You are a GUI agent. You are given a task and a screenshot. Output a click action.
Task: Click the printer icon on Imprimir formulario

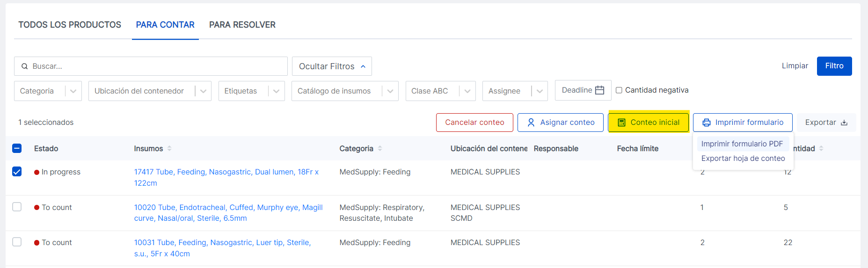tap(706, 123)
